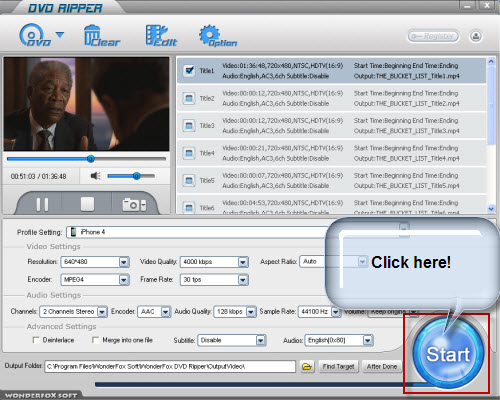Minimize the DVD Ripper window

[468, 6]
